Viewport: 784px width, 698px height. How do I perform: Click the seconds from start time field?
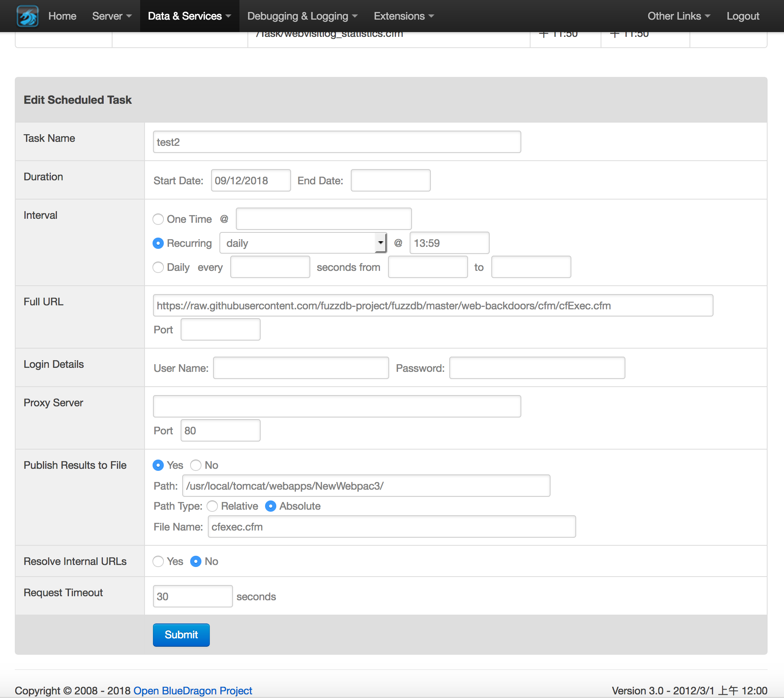click(x=428, y=267)
